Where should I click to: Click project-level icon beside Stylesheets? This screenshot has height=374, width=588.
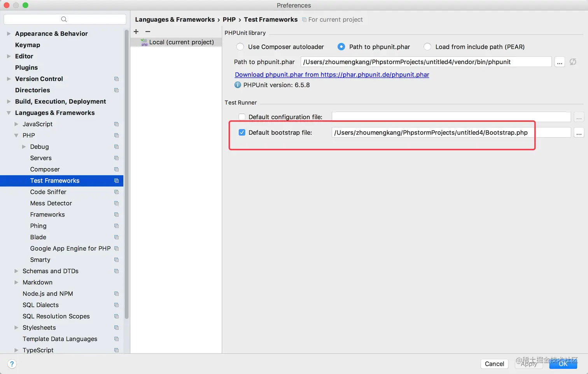[x=116, y=328]
